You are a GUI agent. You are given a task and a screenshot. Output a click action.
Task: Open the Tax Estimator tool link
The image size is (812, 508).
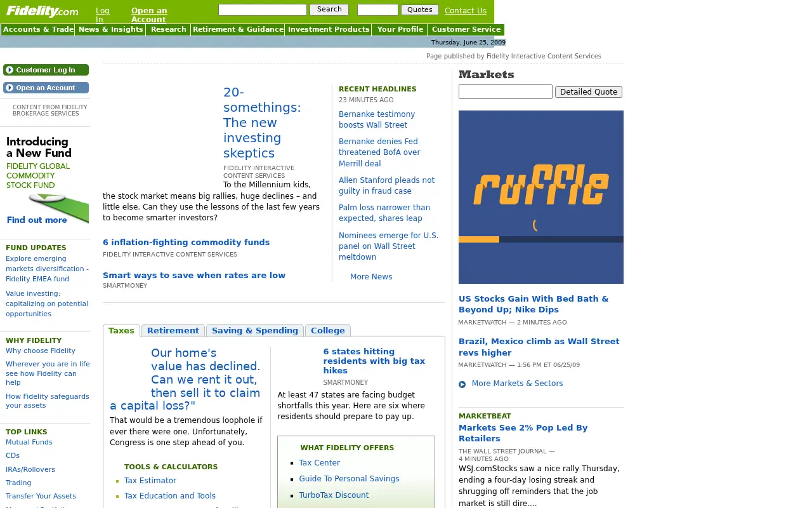(150, 481)
